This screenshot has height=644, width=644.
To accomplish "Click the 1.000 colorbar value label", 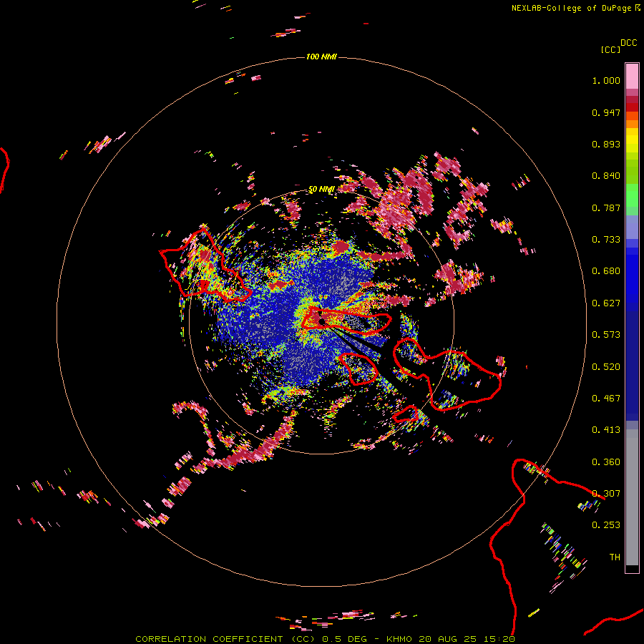I will [x=606, y=80].
